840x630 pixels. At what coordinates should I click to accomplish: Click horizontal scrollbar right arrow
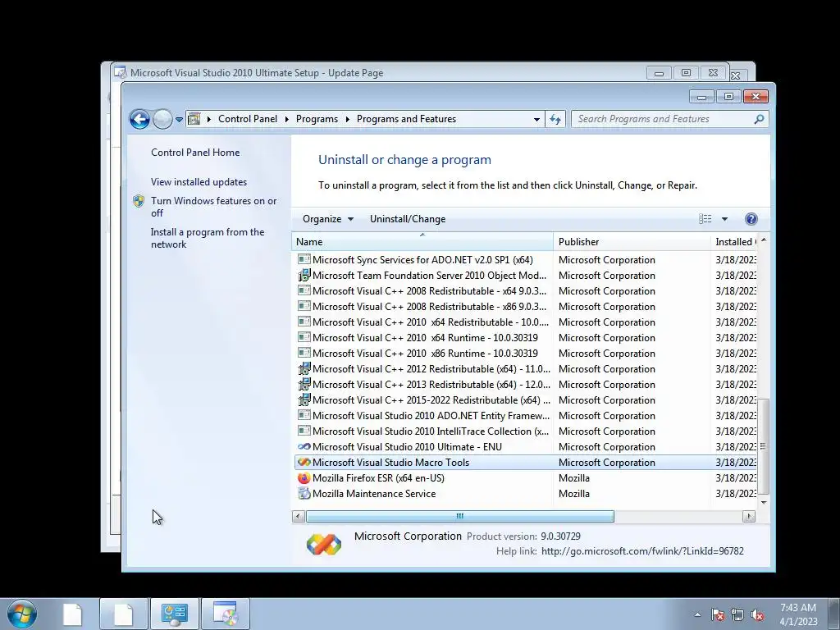[749, 517]
